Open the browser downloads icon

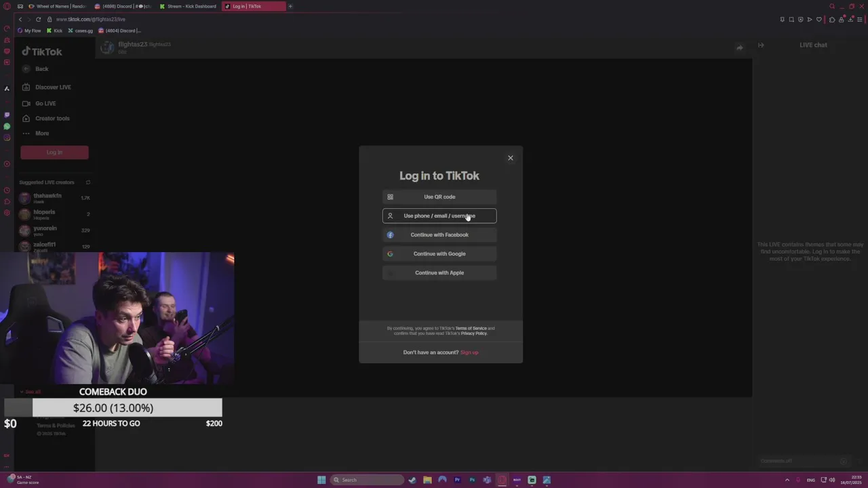point(850,19)
